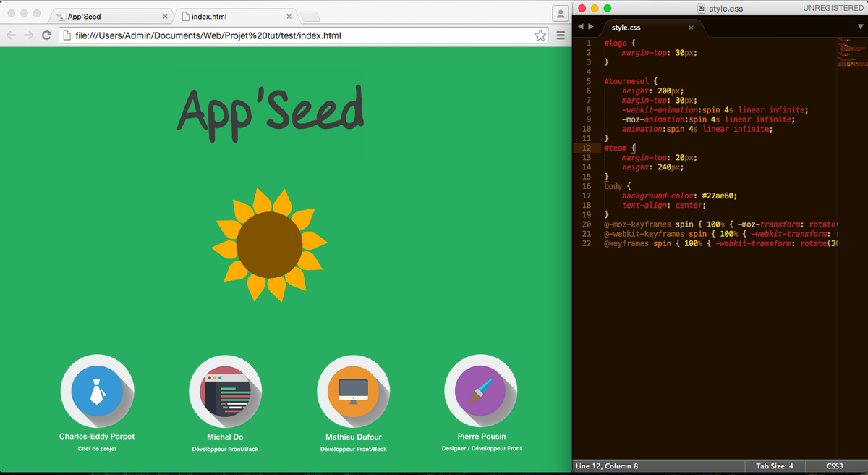Click the file URL address bar
The width and height of the screenshot is (868, 475).
[x=304, y=35]
